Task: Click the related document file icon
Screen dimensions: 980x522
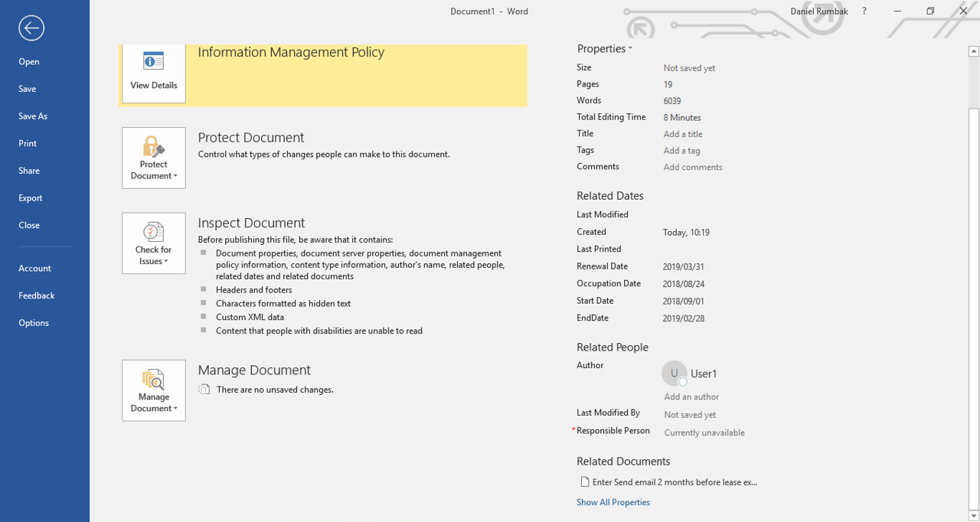Action: [x=585, y=482]
